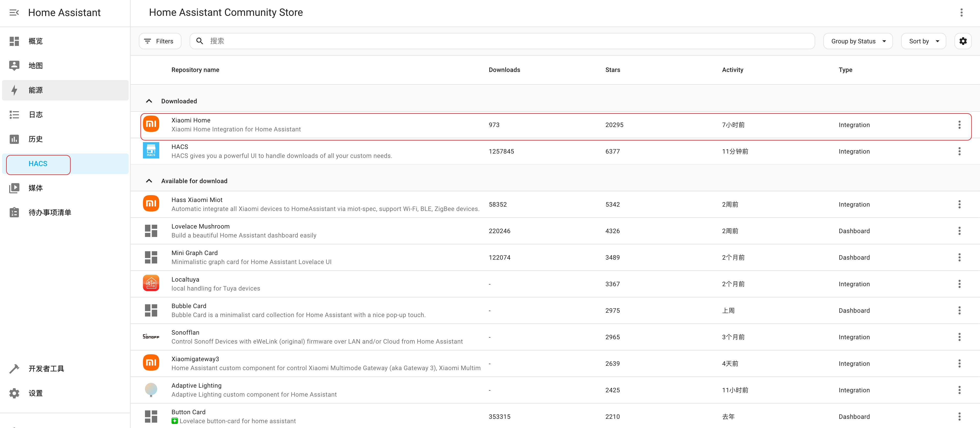Screen dimensions: 980x428
Task: Click the HACS blue store logo
Action: click(151, 150)
